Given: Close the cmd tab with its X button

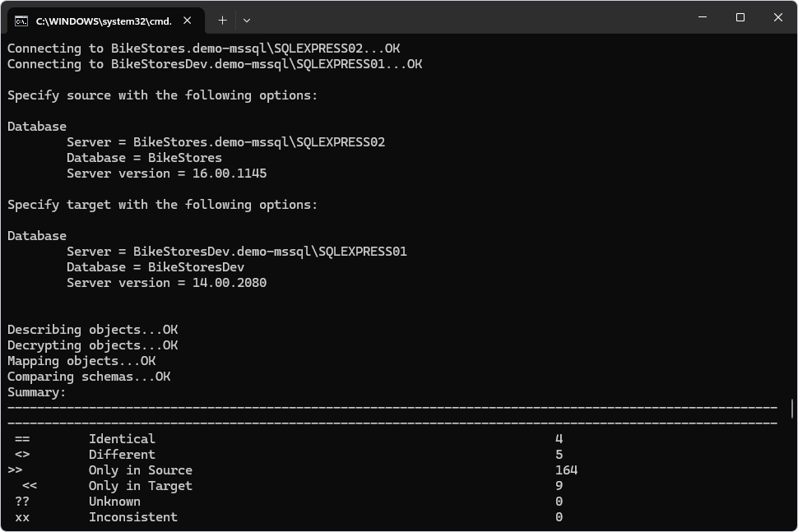Looking at the screenshot, I should (186, 21).
